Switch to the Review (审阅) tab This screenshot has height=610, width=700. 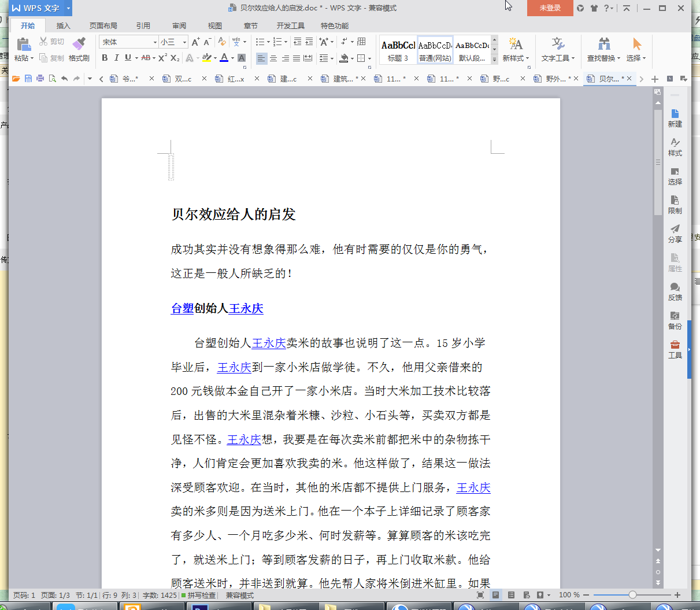pos(179,25)
